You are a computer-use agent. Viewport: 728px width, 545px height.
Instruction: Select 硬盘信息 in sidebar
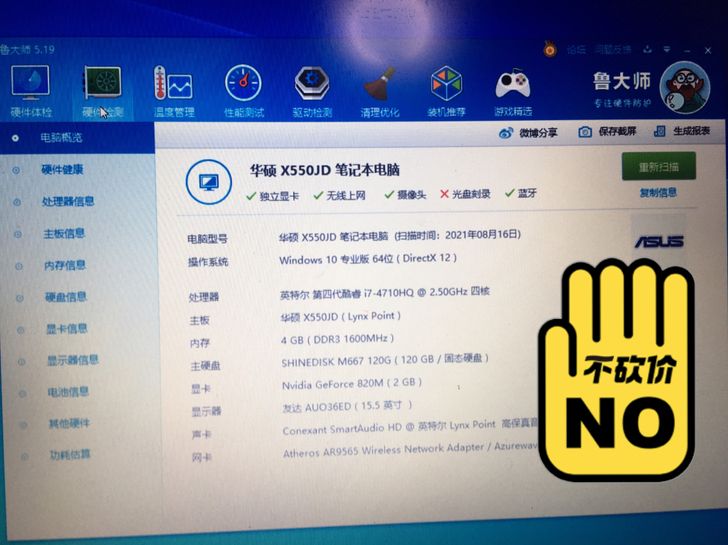point(66,297)
